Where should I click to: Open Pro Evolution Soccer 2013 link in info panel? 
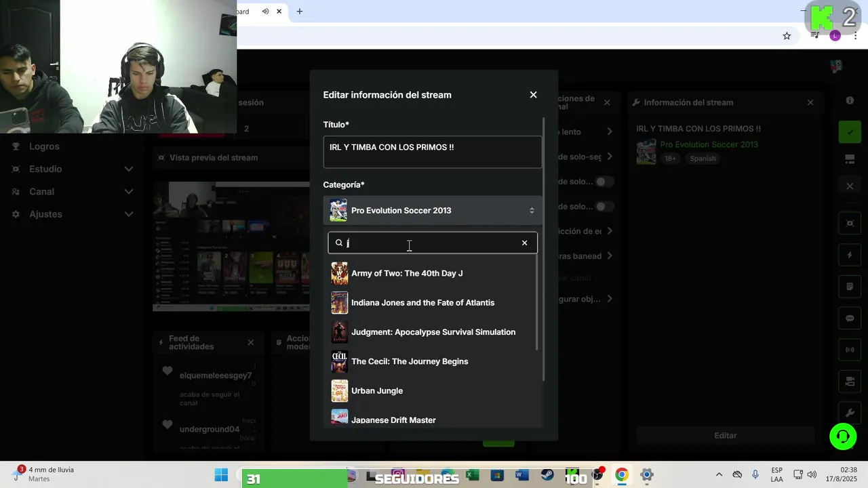(709, 144)
